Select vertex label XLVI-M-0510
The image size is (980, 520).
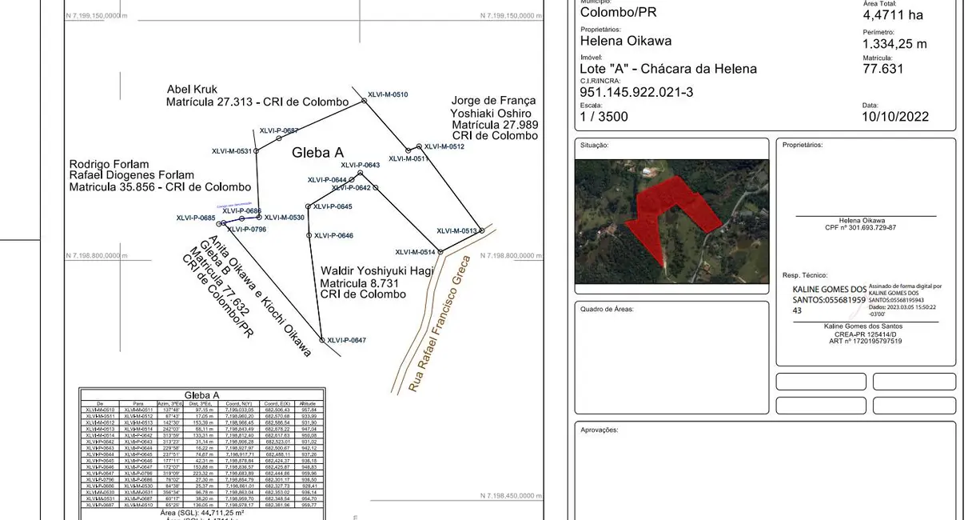[388, 94]
